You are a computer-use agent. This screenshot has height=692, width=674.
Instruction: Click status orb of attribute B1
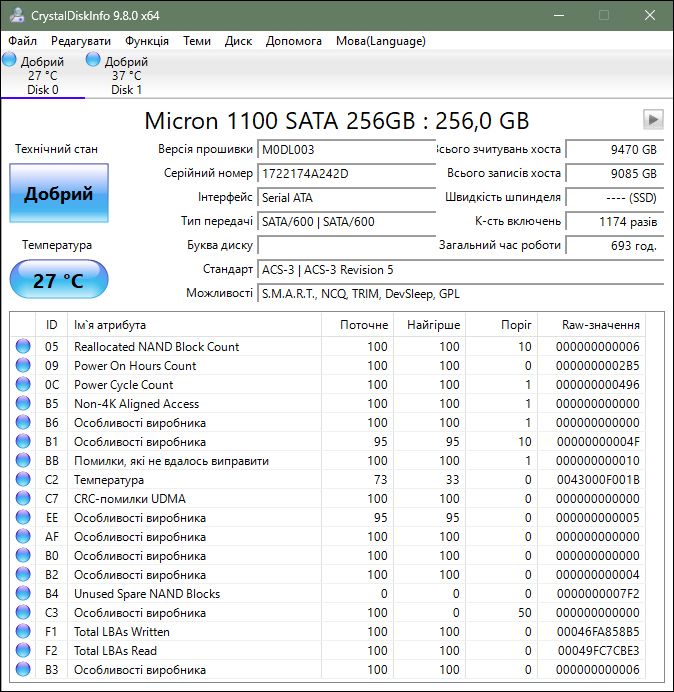23,441
